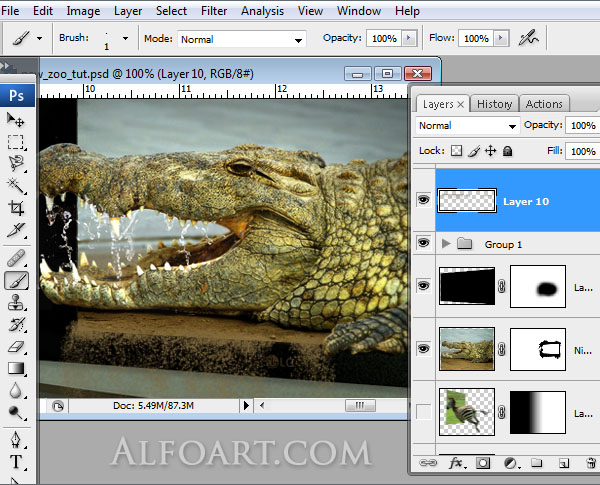The height and width of the screenshot is (485, 600).
Task: Select the zebra layer gradient mask
Action: (538, 412)
